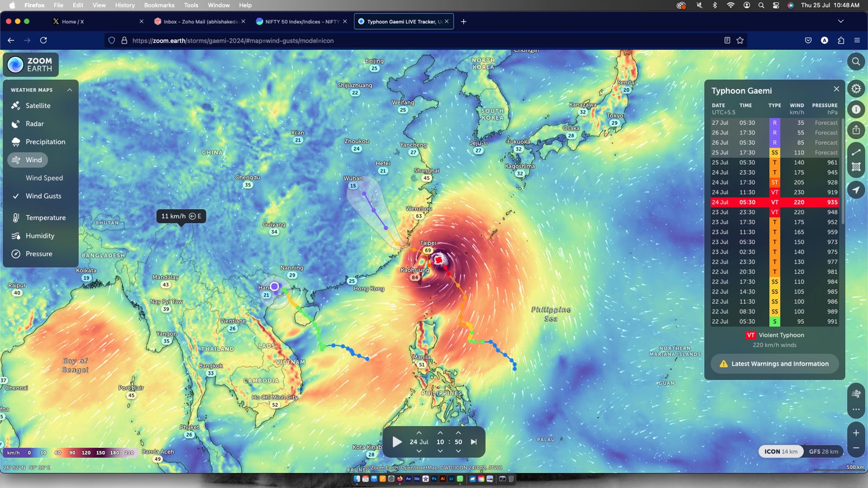Open the Zoom Earth logo home
The image size is (868, 488).
(x=31, y=65)
